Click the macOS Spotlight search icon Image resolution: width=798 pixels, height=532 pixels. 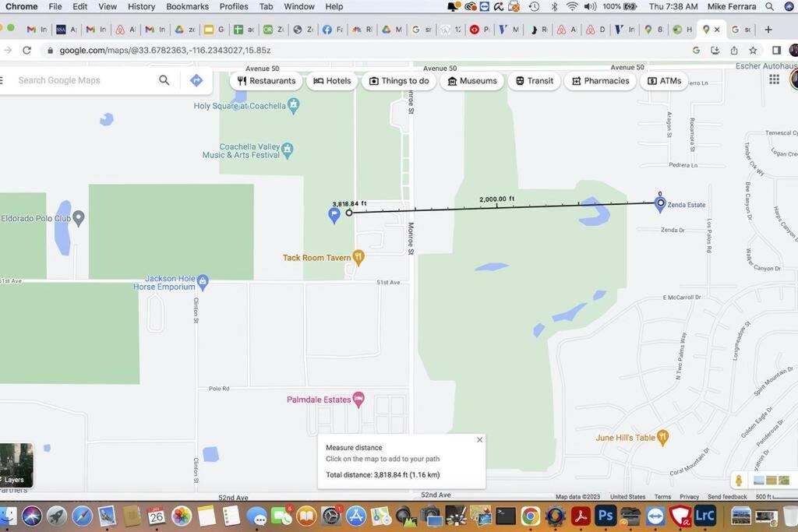point(769,6)
